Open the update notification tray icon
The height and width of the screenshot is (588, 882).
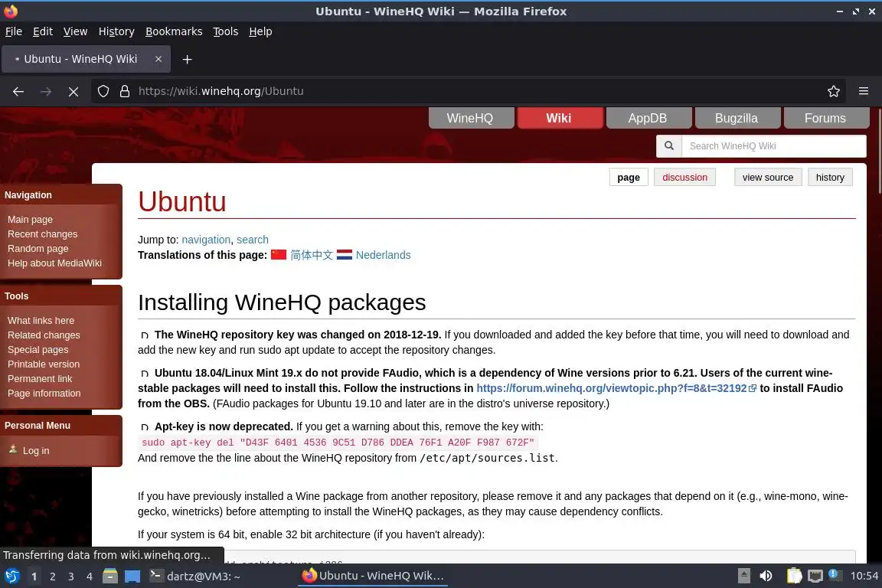(835, 575)
